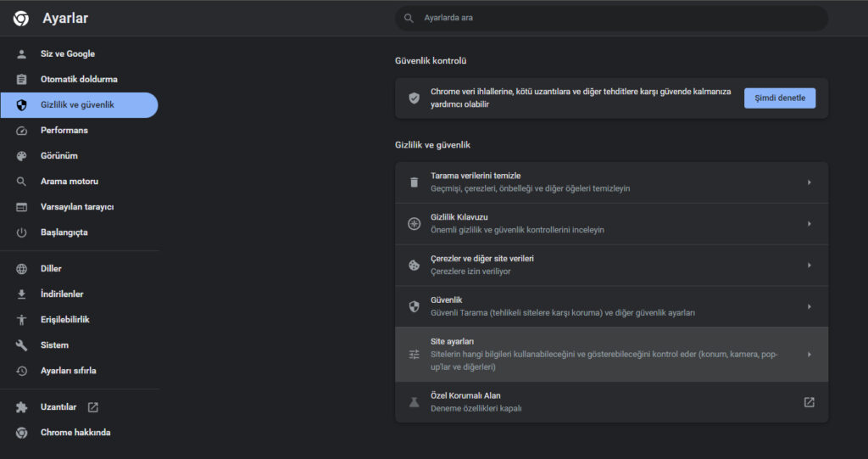The height and width of the screenshot is (459, 868).
Task: Click the flask icon beside Özel Korumalı Alan
Action: (x=414, y=402)
